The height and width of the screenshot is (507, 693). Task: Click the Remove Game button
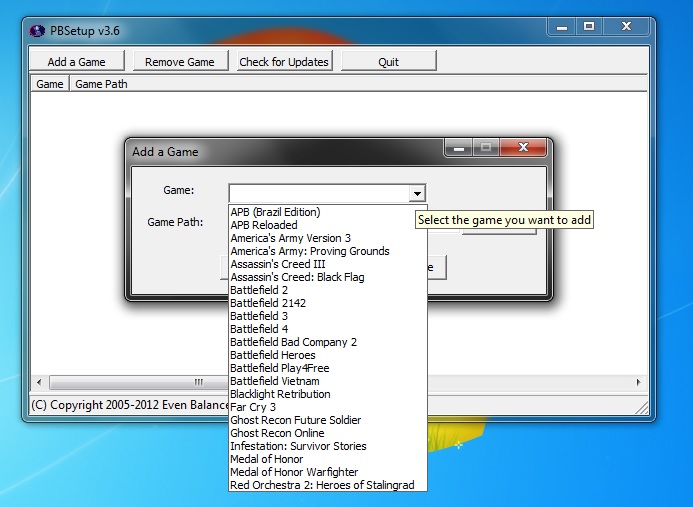(x=179, y=61)
